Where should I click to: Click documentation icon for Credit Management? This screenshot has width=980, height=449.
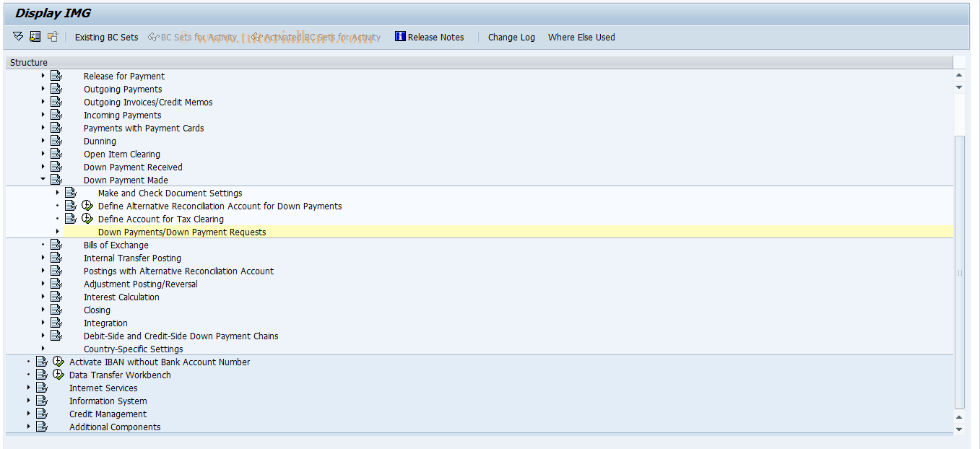coord(42,414)
